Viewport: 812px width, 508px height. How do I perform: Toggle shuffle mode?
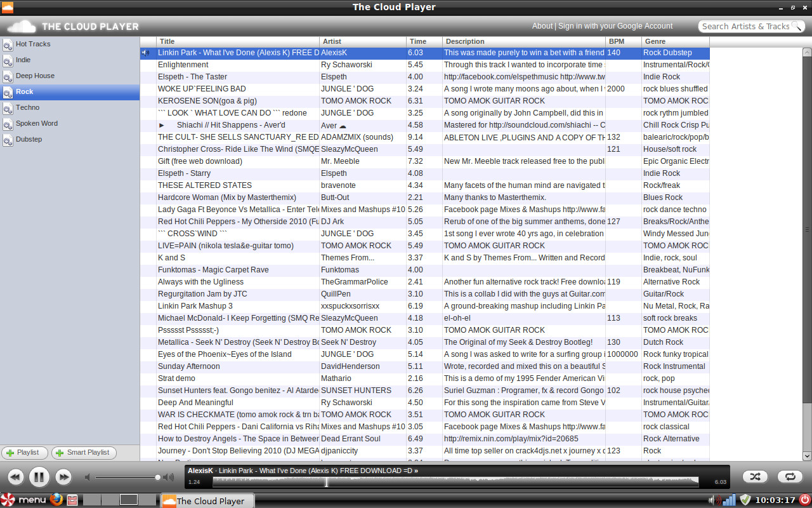(755, 476)
